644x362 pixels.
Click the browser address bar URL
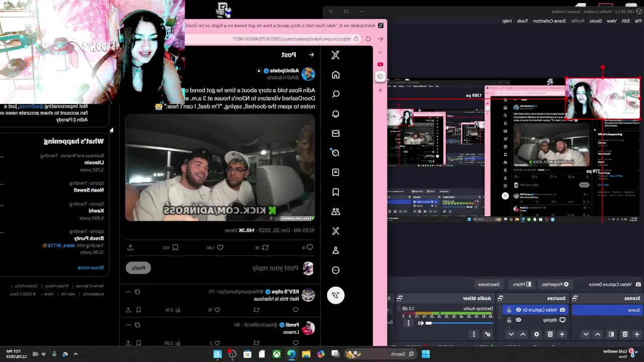[292, 39]
